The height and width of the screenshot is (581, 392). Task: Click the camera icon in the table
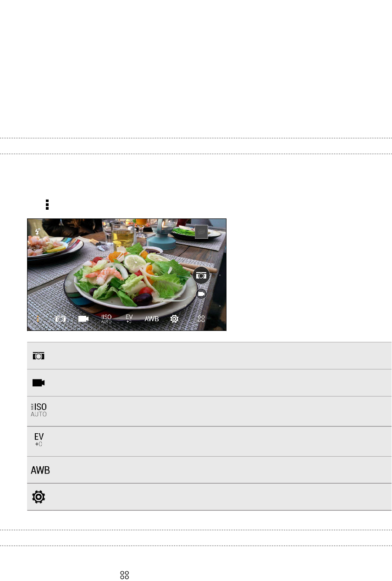point(39,356)
